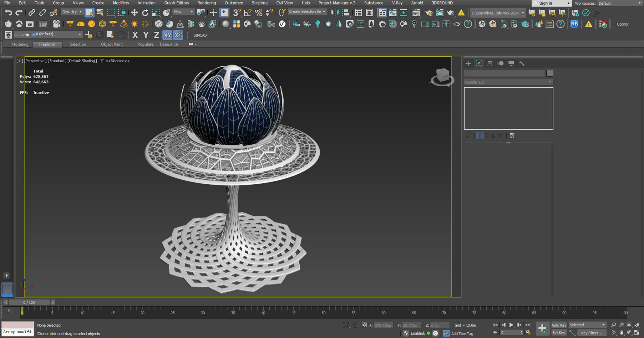Toggle Show End Result in modifier stack
The width and height of the screenshot is (644, 338).
point(480,136)
